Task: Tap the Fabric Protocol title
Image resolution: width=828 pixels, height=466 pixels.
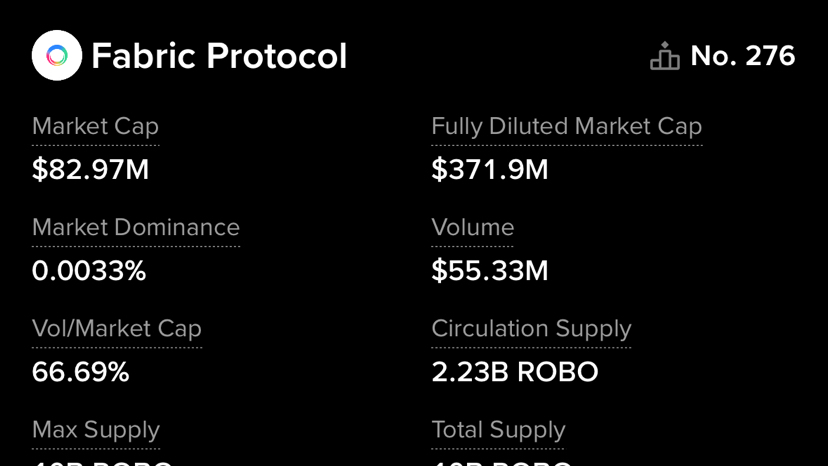Action: (219, 56)
